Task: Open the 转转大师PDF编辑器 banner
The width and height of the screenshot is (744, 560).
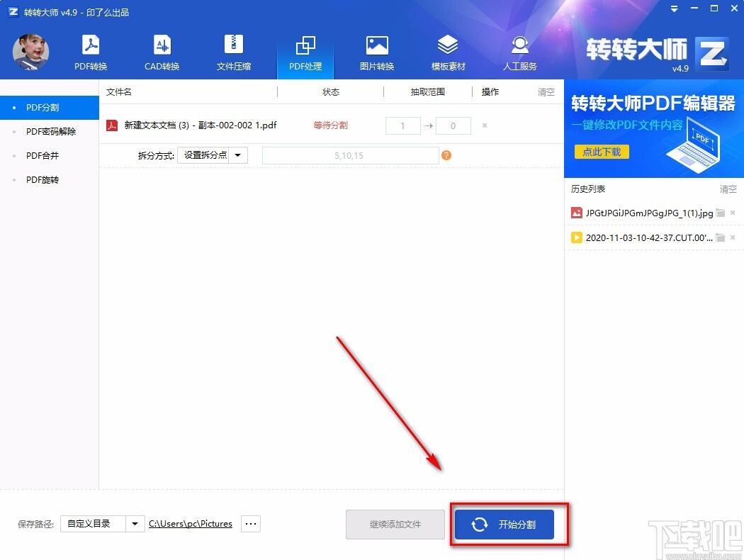Action: tap(654, 128)
